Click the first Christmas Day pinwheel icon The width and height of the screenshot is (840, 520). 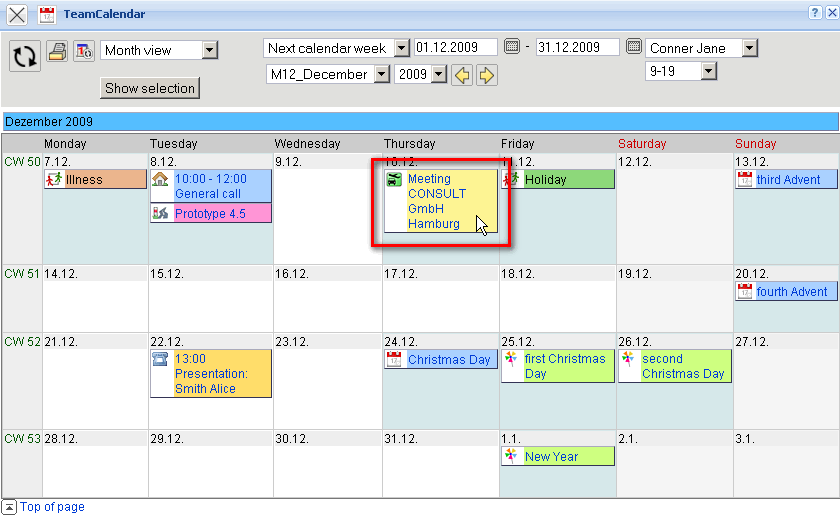pyautogui.click(x=511, y=359)
